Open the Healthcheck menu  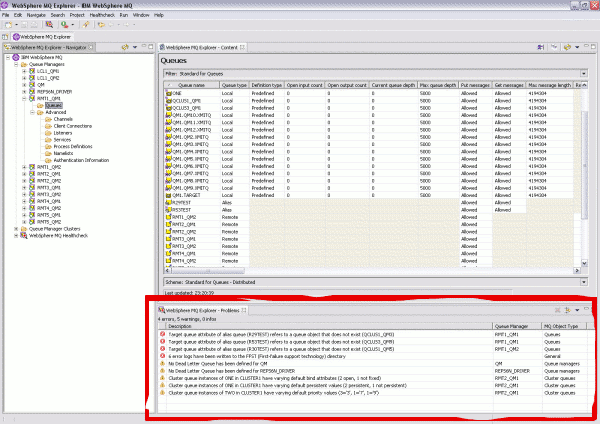102,15
